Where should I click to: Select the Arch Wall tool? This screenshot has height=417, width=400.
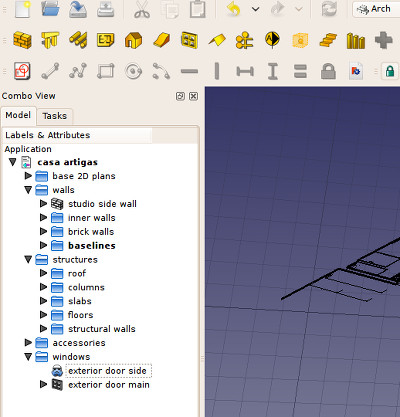pyautogui.click(x=22, y=40)
